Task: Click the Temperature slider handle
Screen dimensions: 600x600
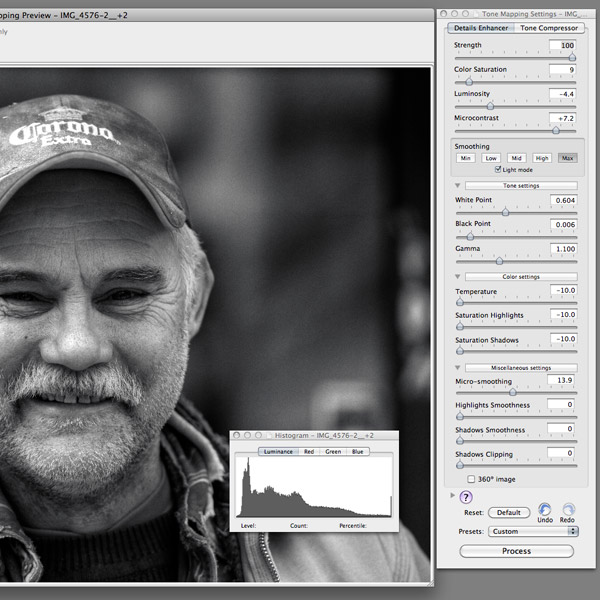Action: [460, 302]
